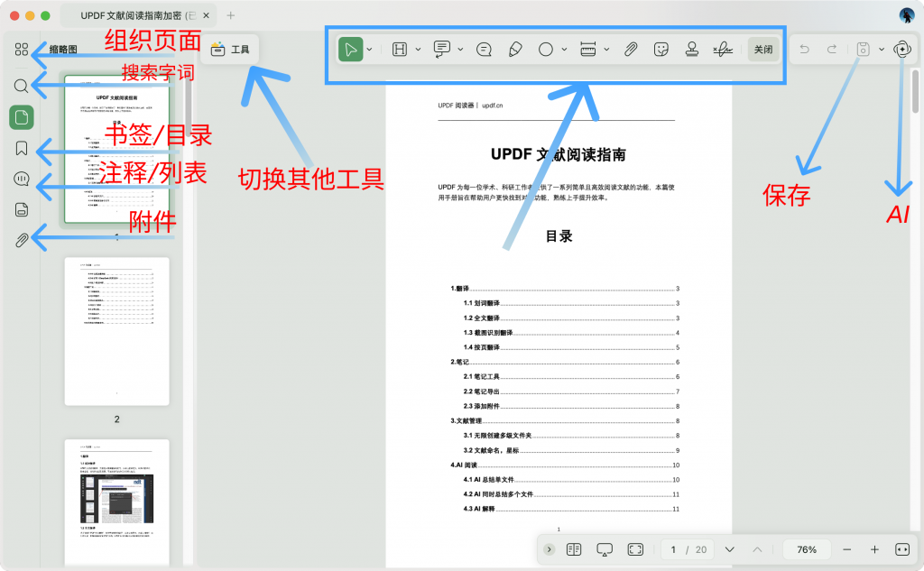Expand the save options dropdown arrow

click(881, 50)
